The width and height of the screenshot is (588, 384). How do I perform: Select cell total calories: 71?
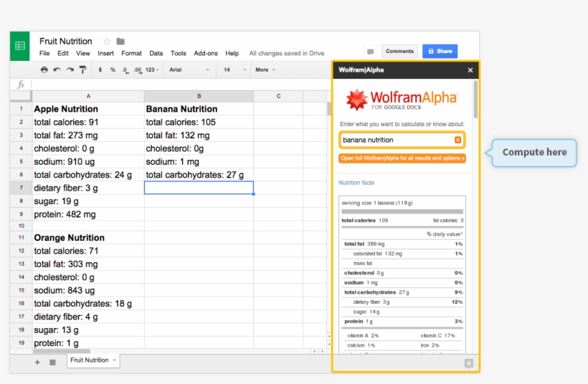point(88,251)
